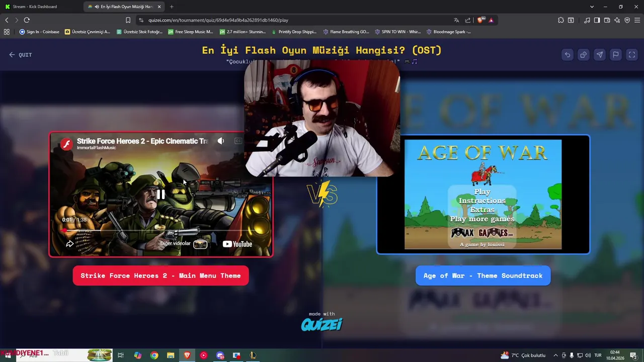
Task: Toggle the browser sidebar panel
Action: [597, 20]
